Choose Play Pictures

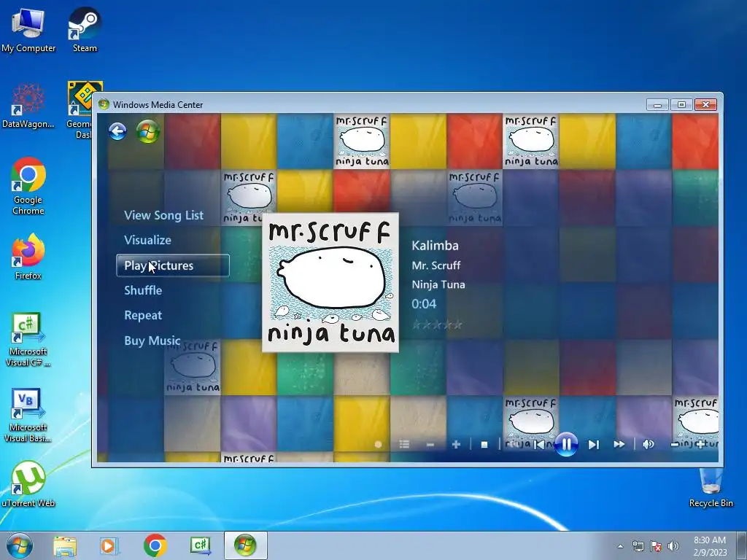click(x=173, y=265)
